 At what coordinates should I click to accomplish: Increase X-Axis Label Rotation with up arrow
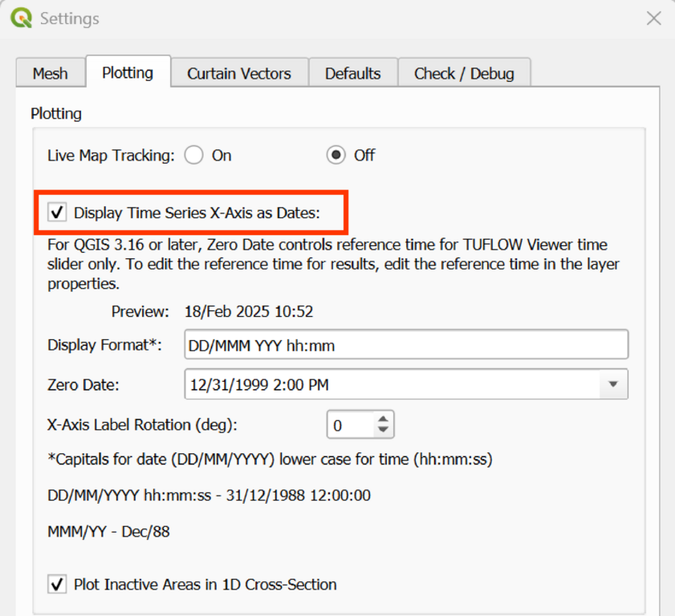(x=384, y=419)
